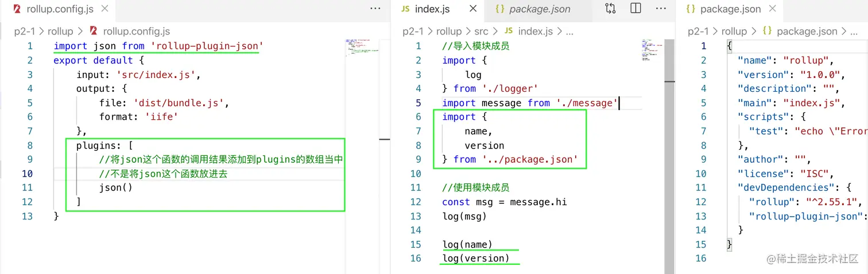Click braces icon on rightmost package.json tab
The height and width of the screenshot is (274, 868).
[691, 9]
